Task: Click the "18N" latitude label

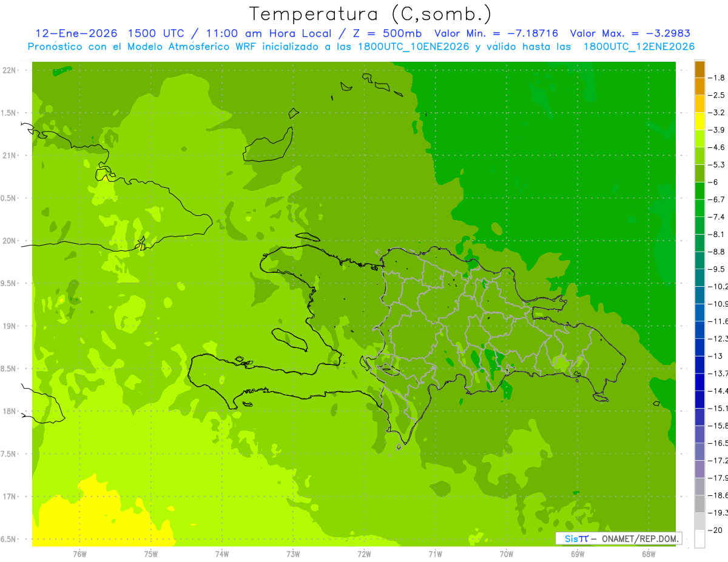Action: (x=9, y=412)
